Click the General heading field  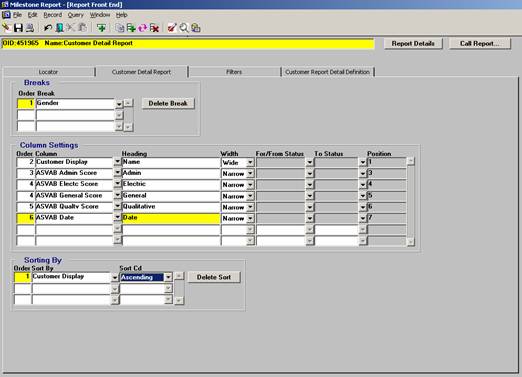(171, 195)
